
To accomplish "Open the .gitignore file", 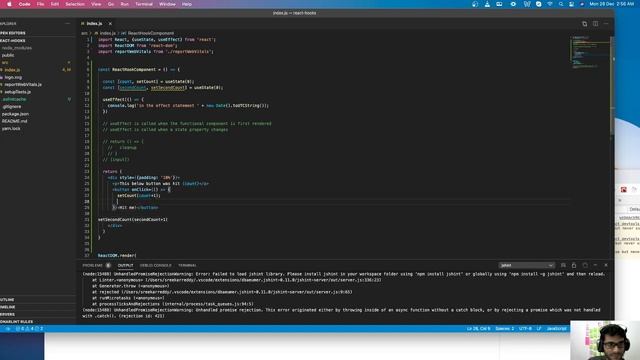I will point(12,107).
